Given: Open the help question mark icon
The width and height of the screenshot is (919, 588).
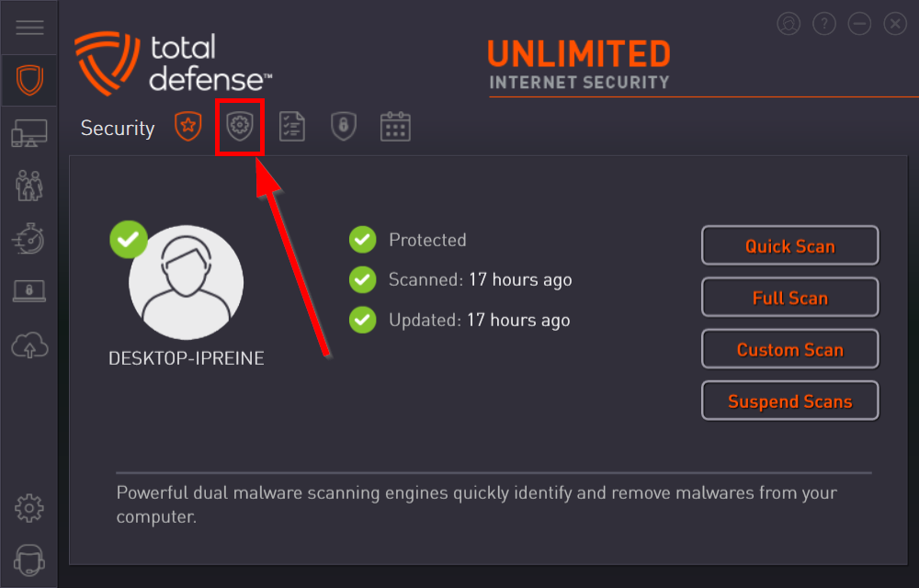Looking at the screenshot, I should [x=824, y=24].
